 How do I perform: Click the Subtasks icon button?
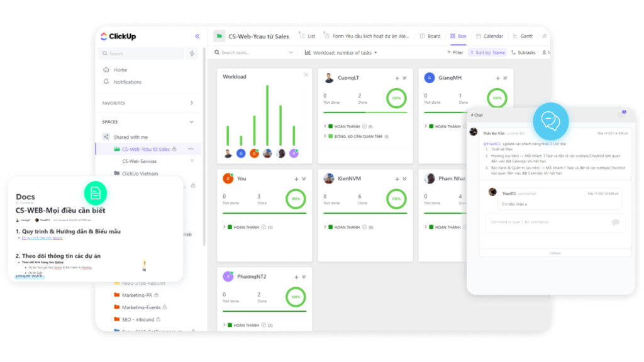coord(523,53)
